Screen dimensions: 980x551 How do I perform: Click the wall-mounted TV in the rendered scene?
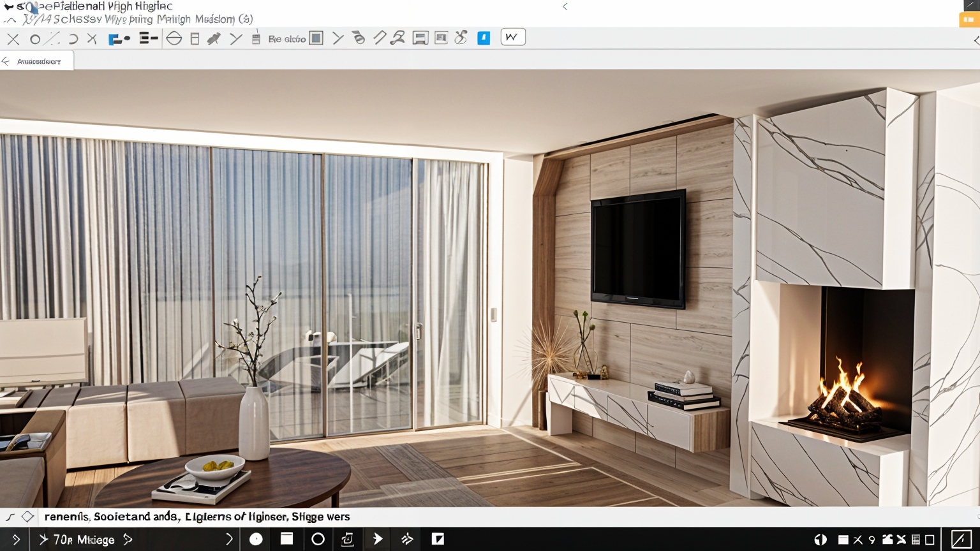pos(637,249)
